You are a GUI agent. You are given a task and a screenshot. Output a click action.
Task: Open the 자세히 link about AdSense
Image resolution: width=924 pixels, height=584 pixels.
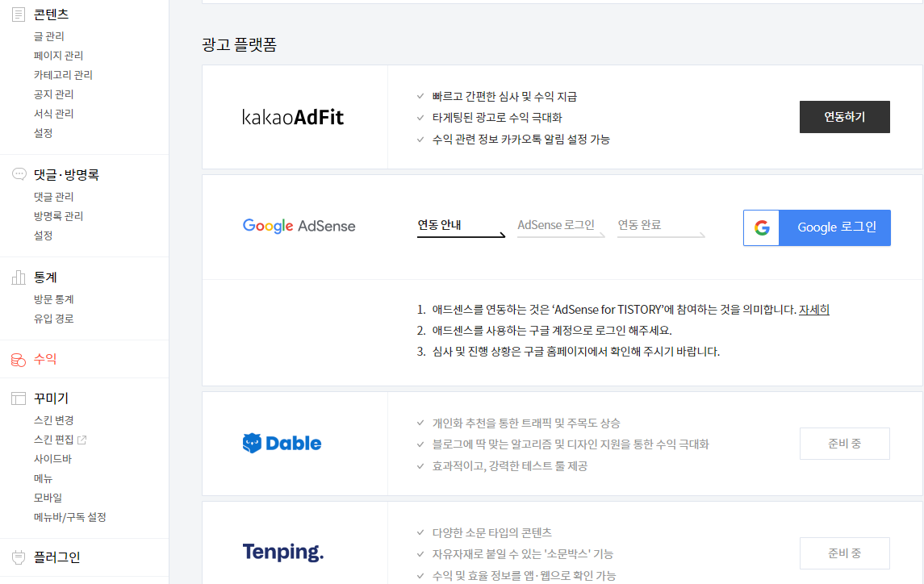(x=813, y=310)
